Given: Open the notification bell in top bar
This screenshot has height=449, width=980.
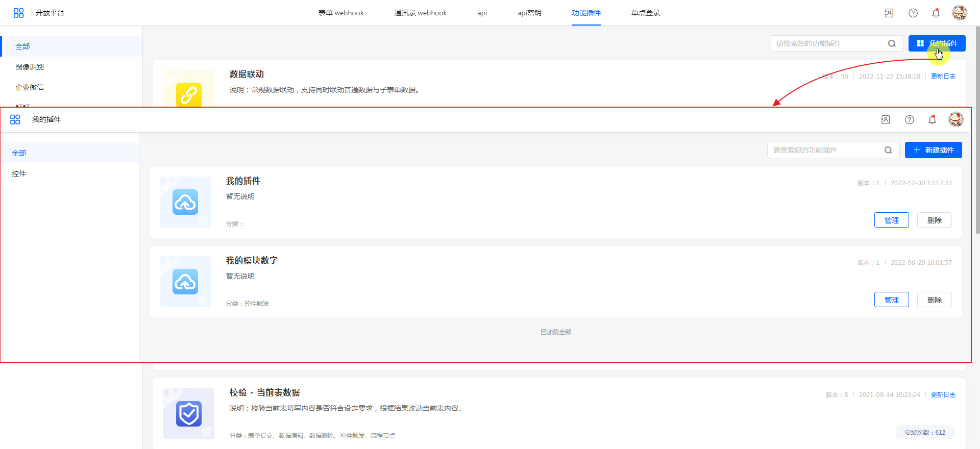Looking at the screenshot, I should click(x=936, y=13).
